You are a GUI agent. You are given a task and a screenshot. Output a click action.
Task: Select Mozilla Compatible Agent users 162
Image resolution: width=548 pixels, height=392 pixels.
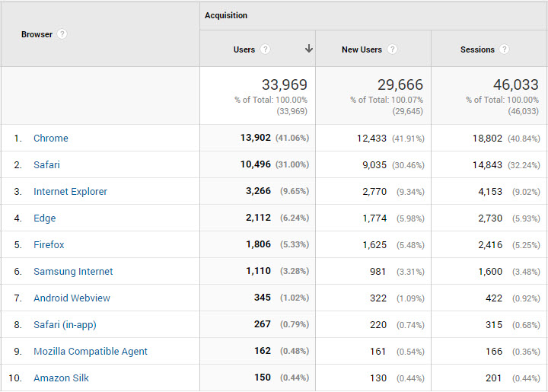click(x=263, y=351)
